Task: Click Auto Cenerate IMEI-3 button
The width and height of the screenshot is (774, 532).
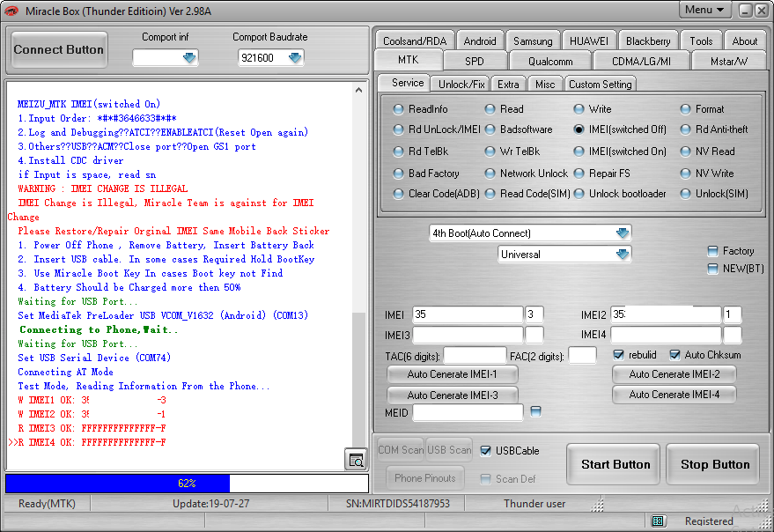Action: coord(452,395)
